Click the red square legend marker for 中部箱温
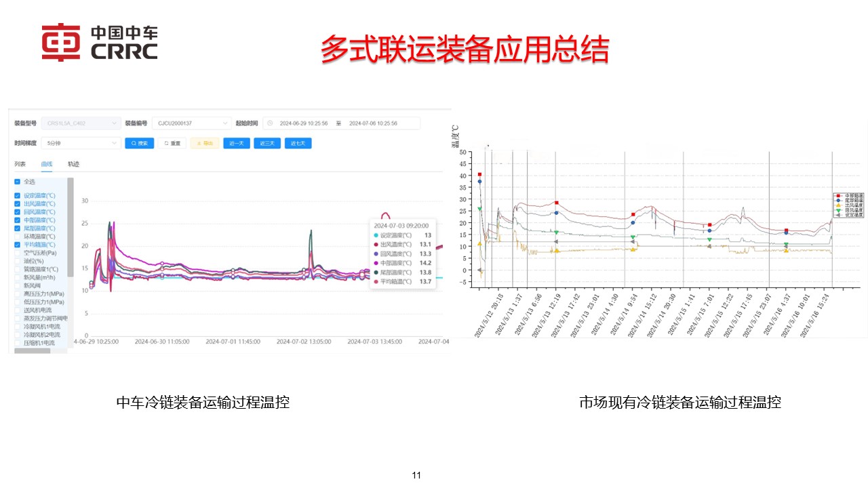868x488 pixels. click(838, 195)
